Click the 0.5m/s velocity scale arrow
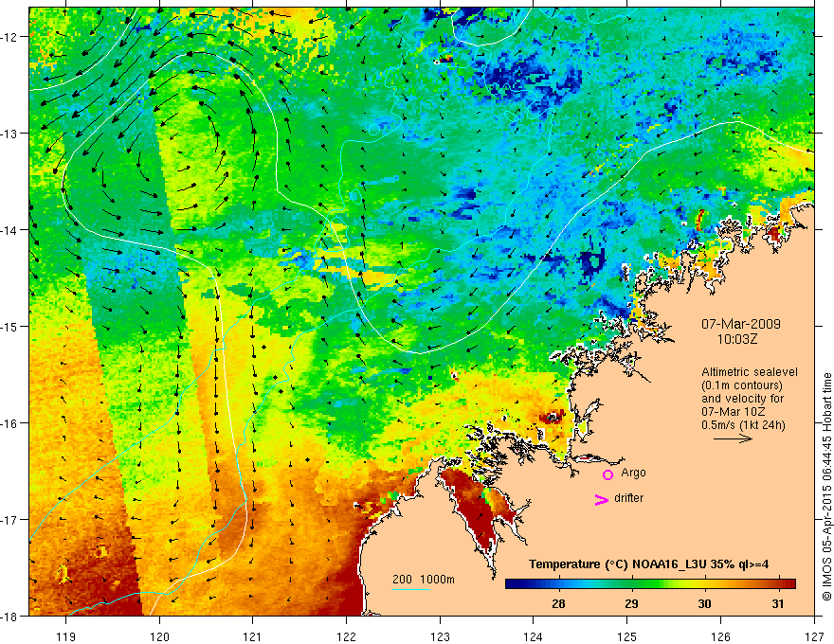 [733, 438]
